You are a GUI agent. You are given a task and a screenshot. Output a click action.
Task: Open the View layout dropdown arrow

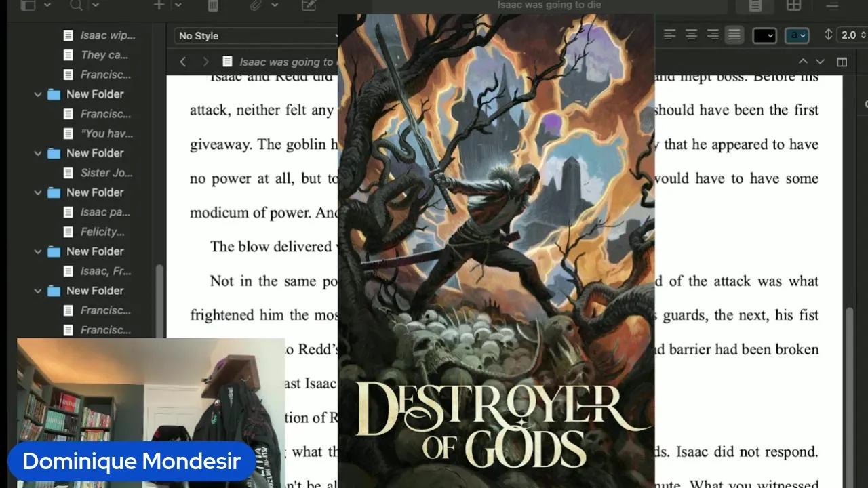47,5
